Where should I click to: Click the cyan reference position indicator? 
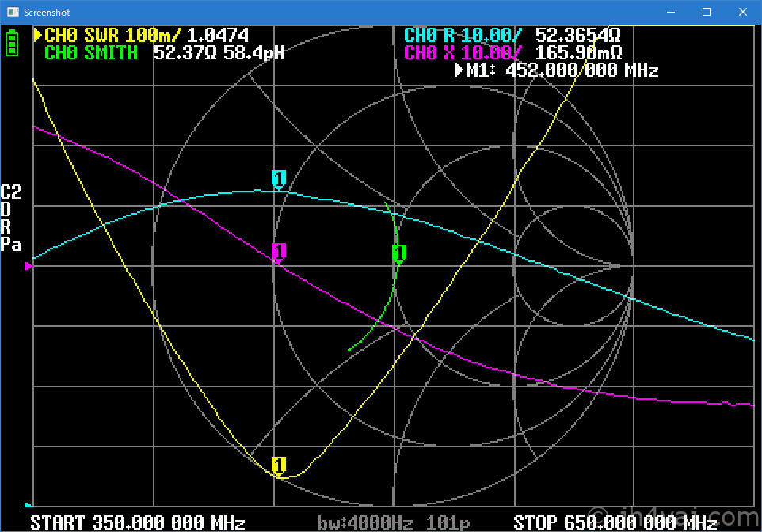point(29,504)
